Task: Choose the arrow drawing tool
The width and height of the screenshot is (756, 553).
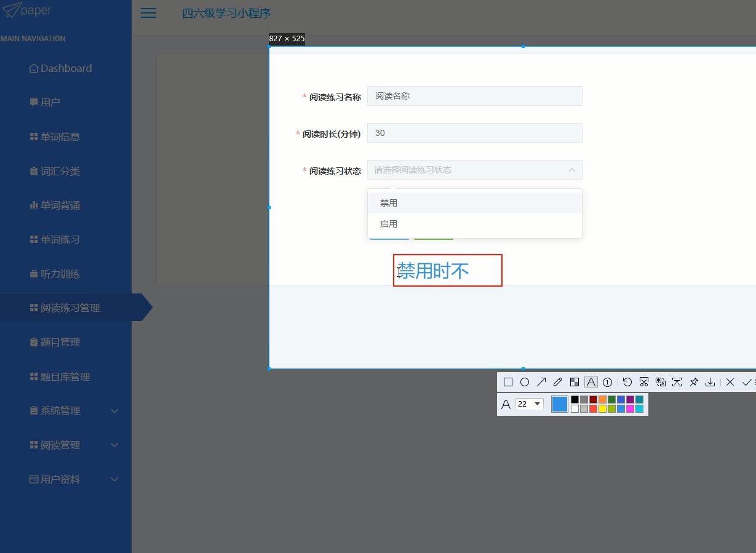Action: [541, 381]
